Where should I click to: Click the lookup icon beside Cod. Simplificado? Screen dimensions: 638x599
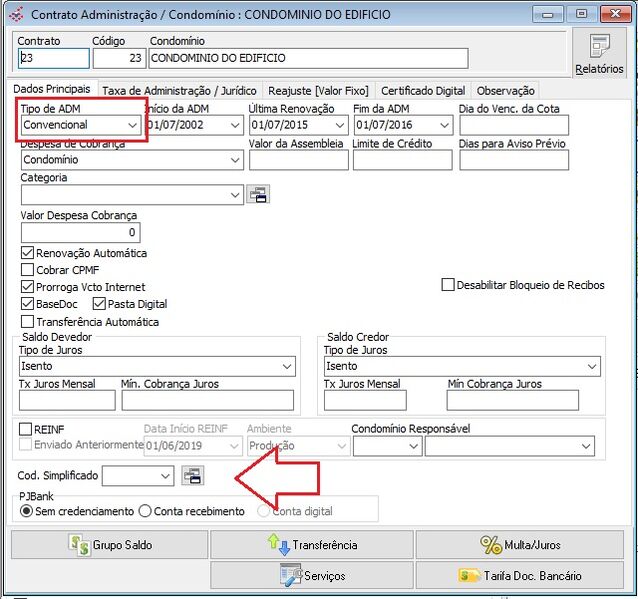192,476
